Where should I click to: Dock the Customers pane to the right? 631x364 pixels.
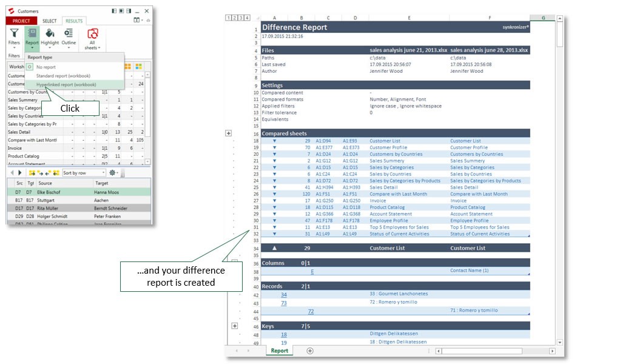click(129, 11)
